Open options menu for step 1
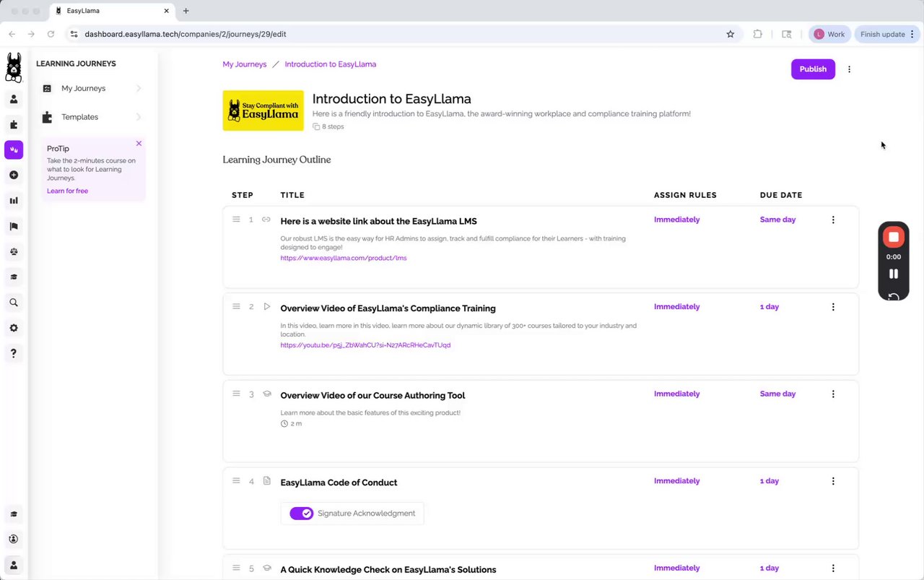Viewport: 924px width, 580px height. coord(833,220)
